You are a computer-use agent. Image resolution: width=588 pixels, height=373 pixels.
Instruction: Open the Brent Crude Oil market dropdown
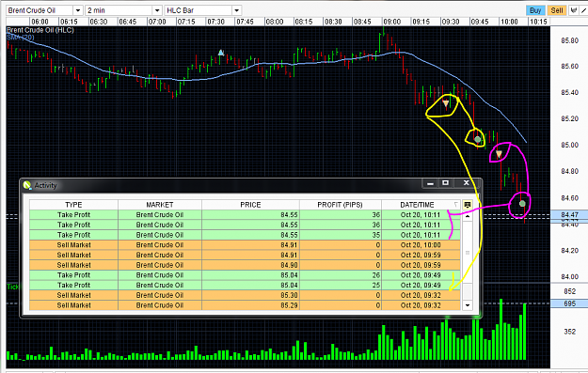coord(78,10)
